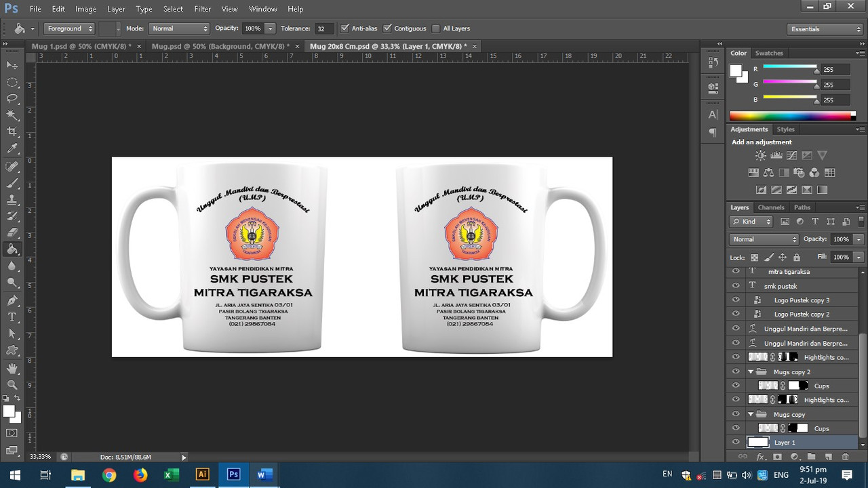Switch to the Paths tab
Viewport: 868px width, 488px height.
[x=802, y=207]
